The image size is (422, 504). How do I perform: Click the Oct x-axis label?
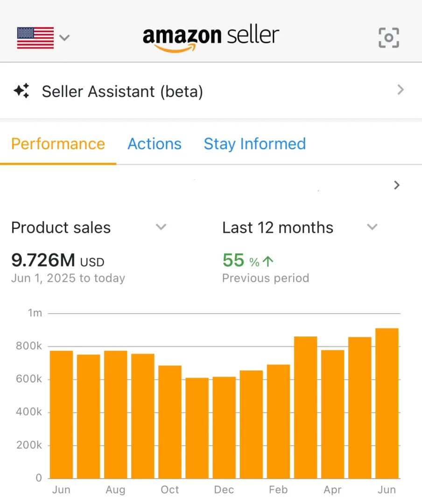pos(170,490)
